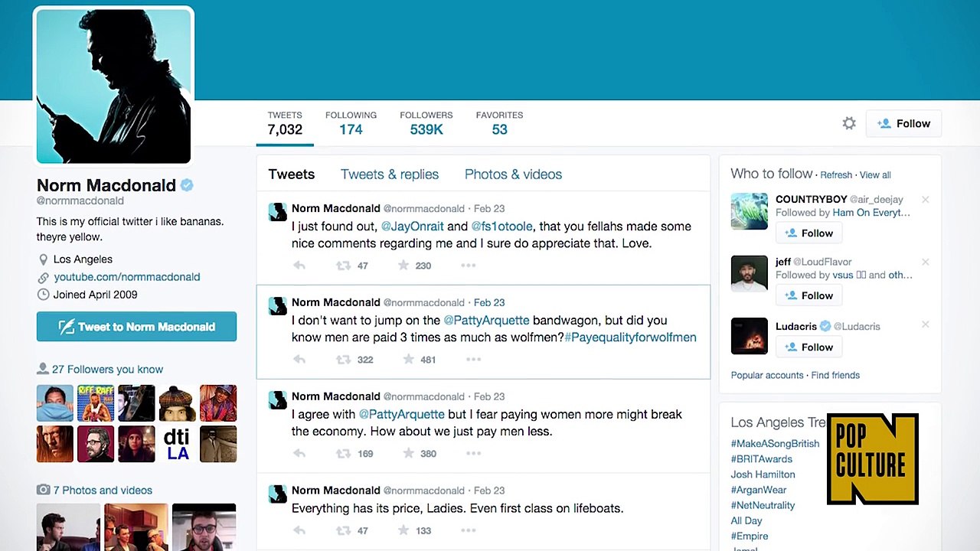Reply to the wolfmen pay equality tweet
980x551 pixels.
click(x=299, y=359)
